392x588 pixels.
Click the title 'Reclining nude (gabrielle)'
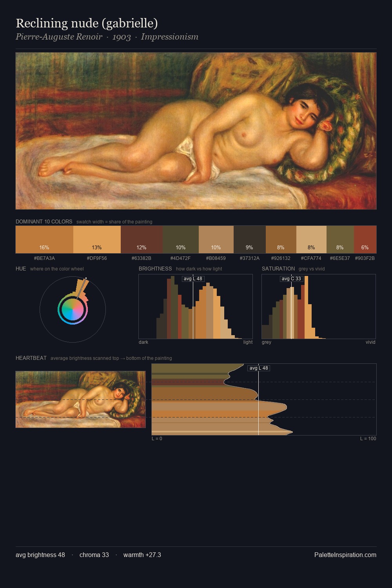point(87,23)
